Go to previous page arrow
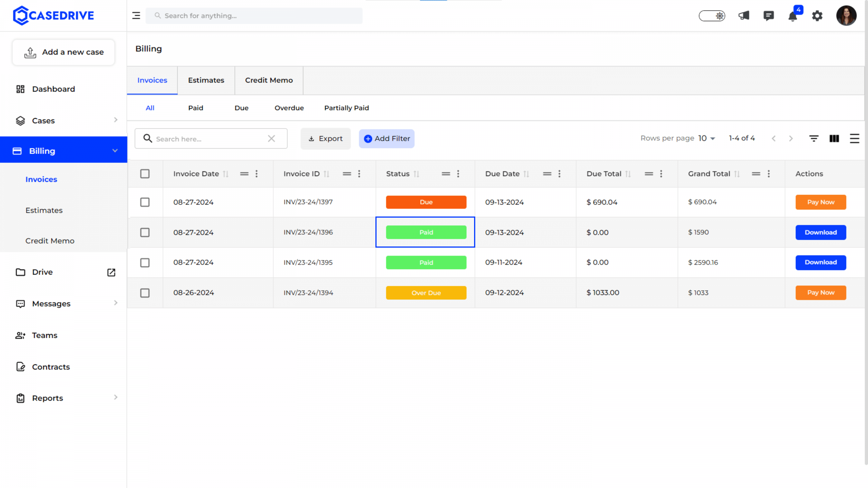Screen dimensions: 868x488 [774, 139]
